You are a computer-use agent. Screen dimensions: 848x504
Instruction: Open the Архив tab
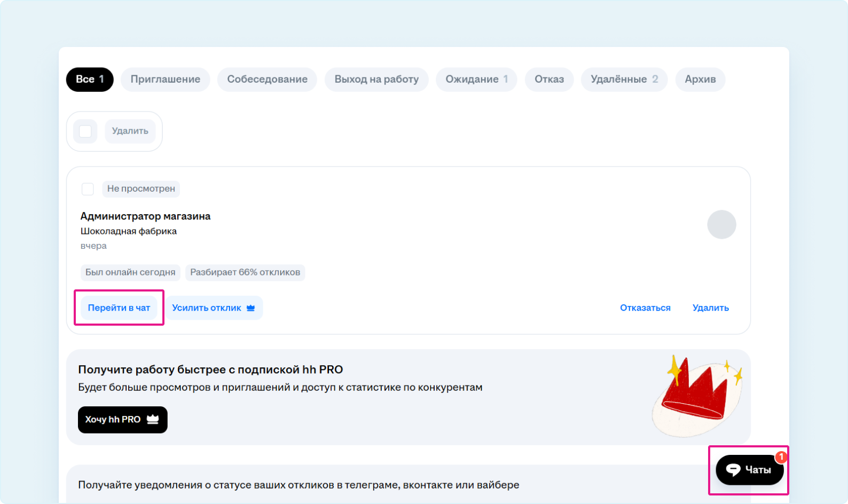[700, 80]
